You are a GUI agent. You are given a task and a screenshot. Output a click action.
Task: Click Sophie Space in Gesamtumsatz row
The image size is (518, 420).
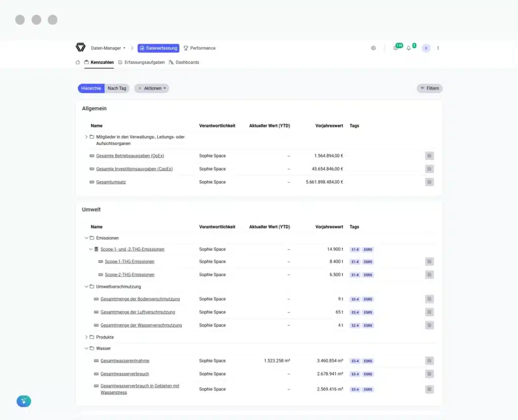coord(212,182)
